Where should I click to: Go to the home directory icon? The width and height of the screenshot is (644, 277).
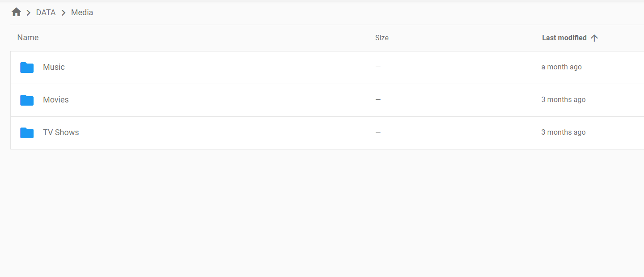coord(17,12)
